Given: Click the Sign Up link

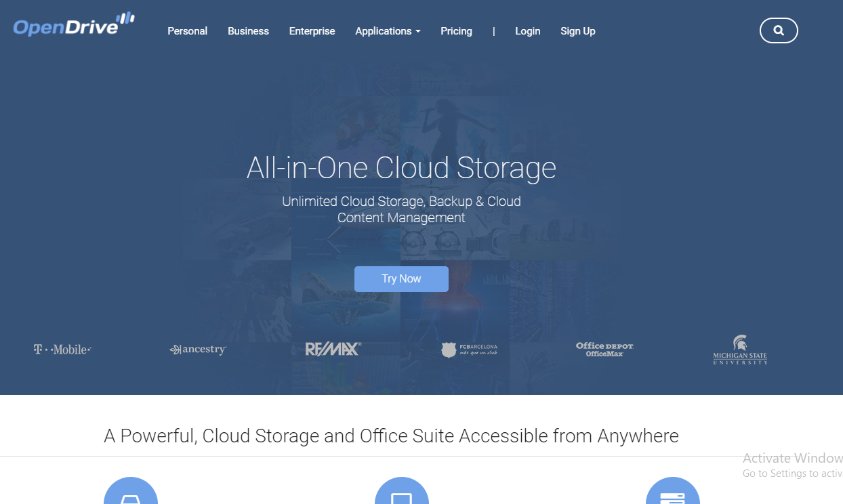Looking at the screenshot, I should pos(578,31).
